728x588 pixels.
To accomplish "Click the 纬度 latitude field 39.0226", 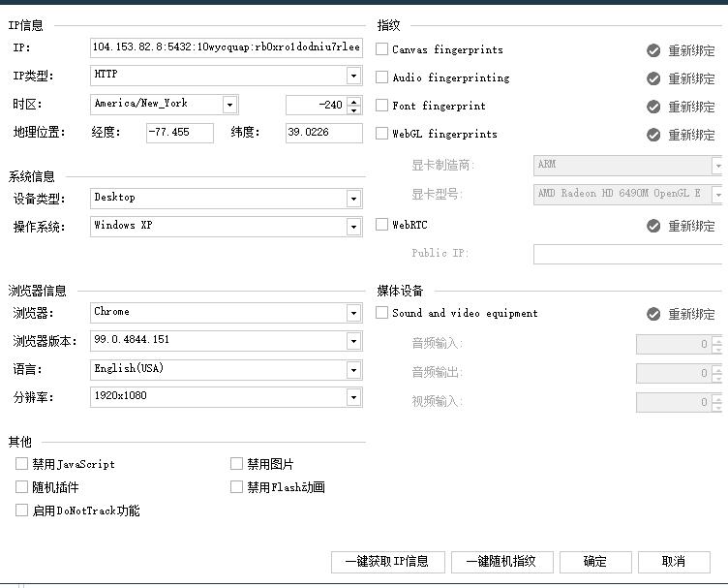I will 324,133.
